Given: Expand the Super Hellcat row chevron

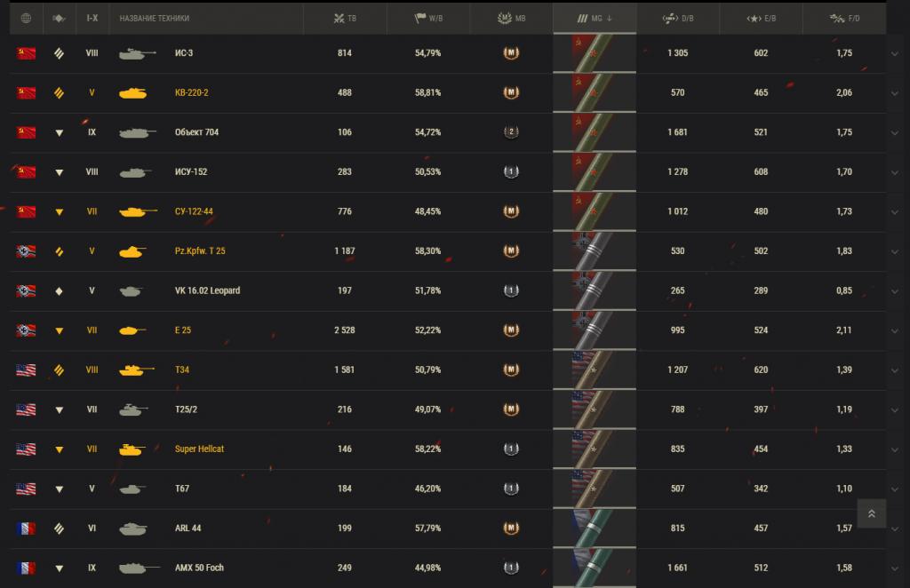Looking at the screenshot, I should [x=894, y=450].
